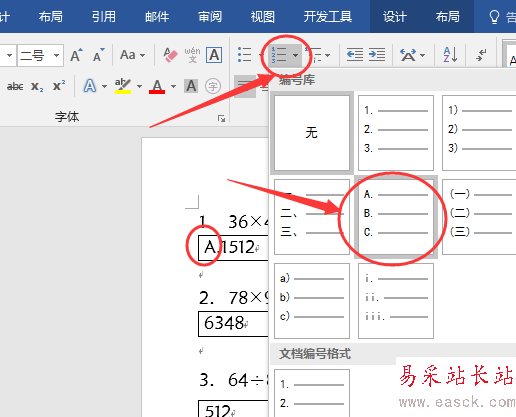This screenshot has width=516, height=417.
Task: Click the Shrink Font icon
Action: (x=98, y=55)
